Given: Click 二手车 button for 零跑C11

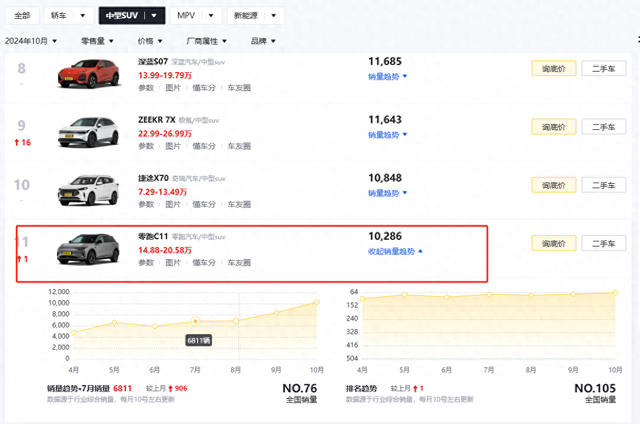Looking at the screenshot, I should point(604,244).
